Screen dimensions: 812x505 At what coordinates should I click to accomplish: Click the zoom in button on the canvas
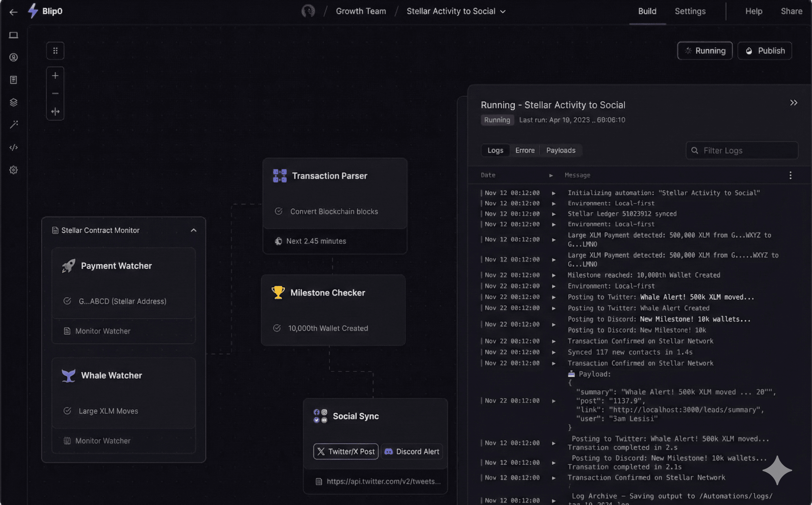tap(55, 75)
